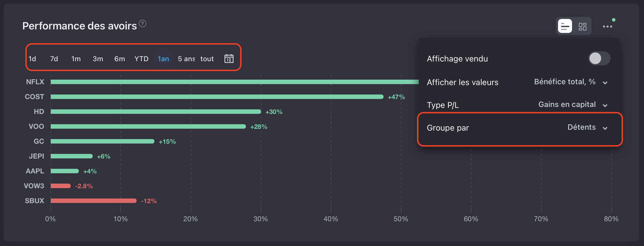This screenshot has height=246, width=644.
Task: Click the COST green performance bar
Action: coord(217,97)
